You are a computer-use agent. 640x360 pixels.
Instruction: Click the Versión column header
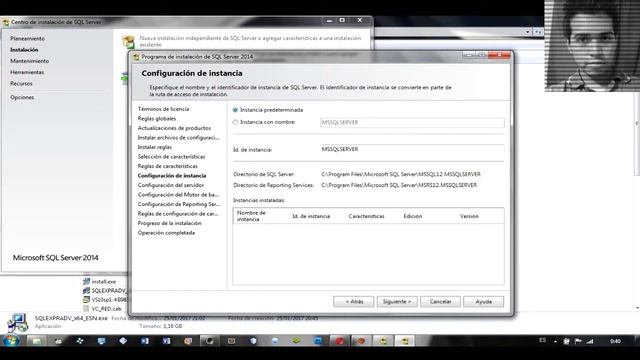pyautogui.click(x=469, y=216)
